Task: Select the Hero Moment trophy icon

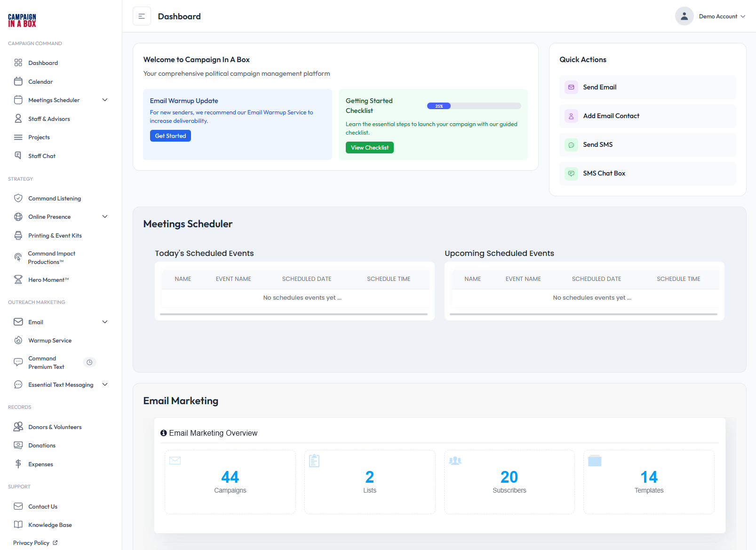Action: pos(18,280)
